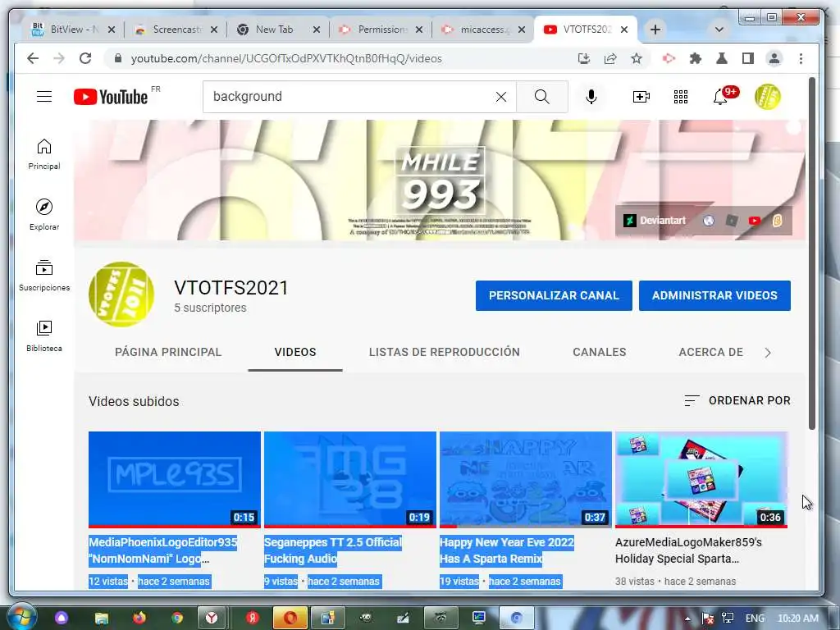Click the page vertical scrollbar
Image resolution: width=840 pixels, height=630 pixels.
pyautogui.click(x=811, y=253)
